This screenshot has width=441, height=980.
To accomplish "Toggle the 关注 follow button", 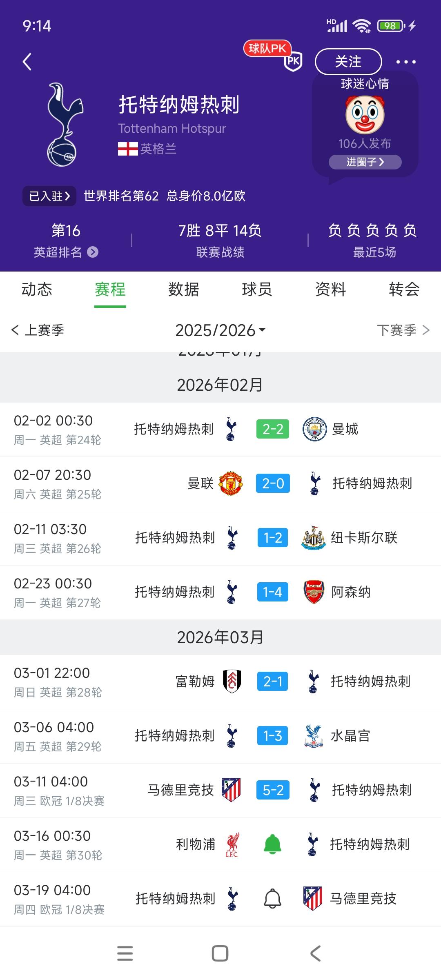I will pos(348,62).
